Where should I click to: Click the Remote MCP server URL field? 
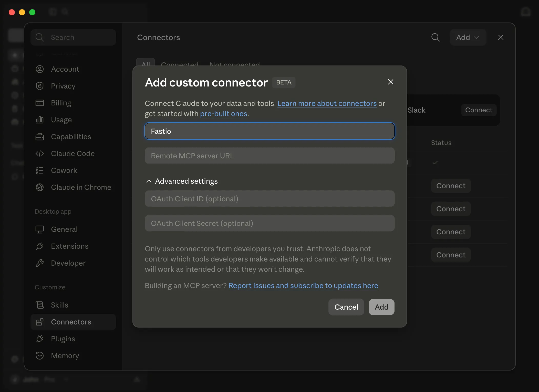click(x=269, y=156)
